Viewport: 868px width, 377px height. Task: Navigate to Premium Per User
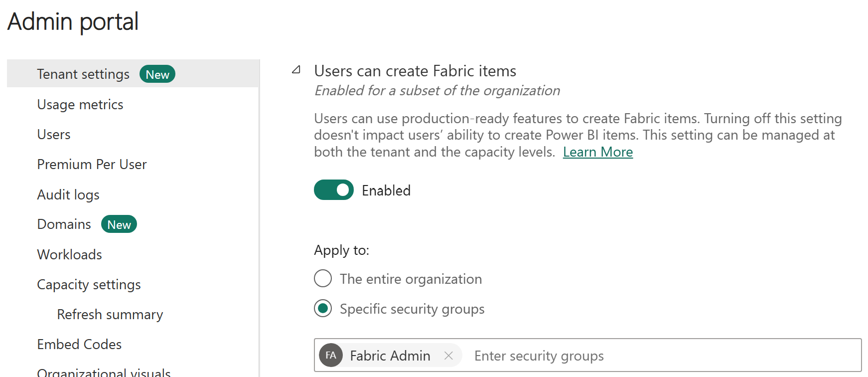[92, 165]
